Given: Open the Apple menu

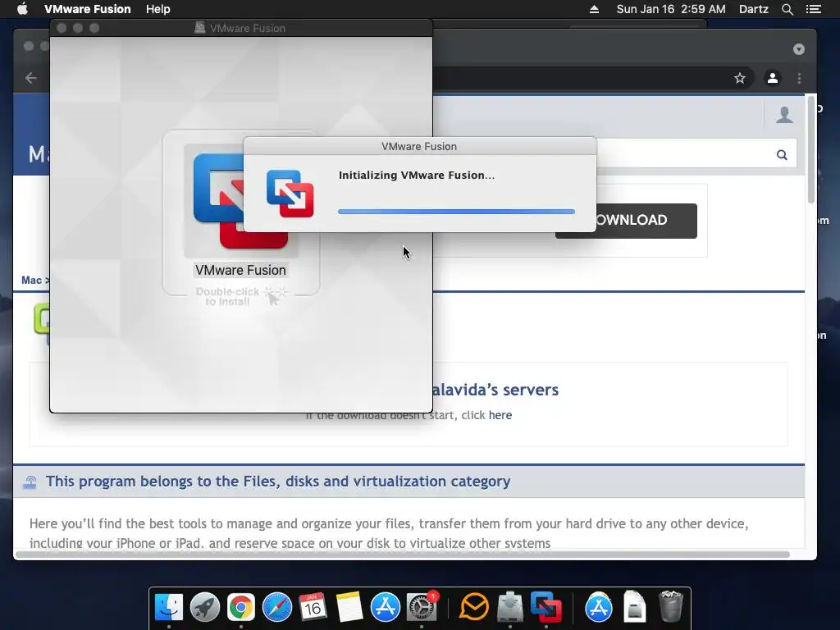Looking at the screenshot, I should point(22,9).
